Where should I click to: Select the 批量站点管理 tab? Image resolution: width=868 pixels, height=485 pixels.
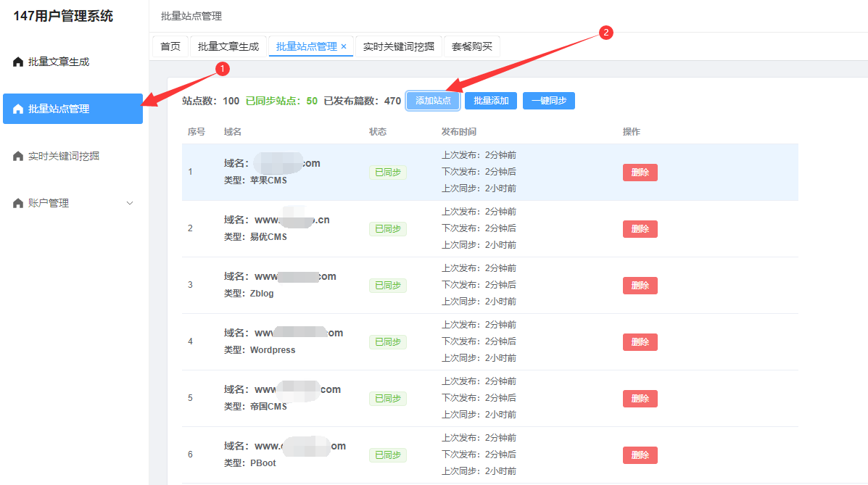307,46
